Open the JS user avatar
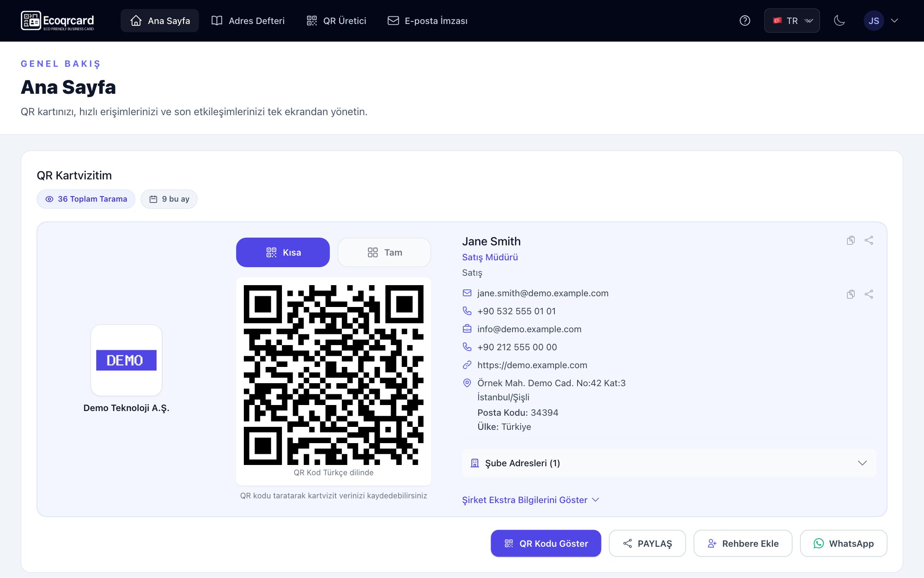Viewport: 924px width, 578px height. point(874,21)
